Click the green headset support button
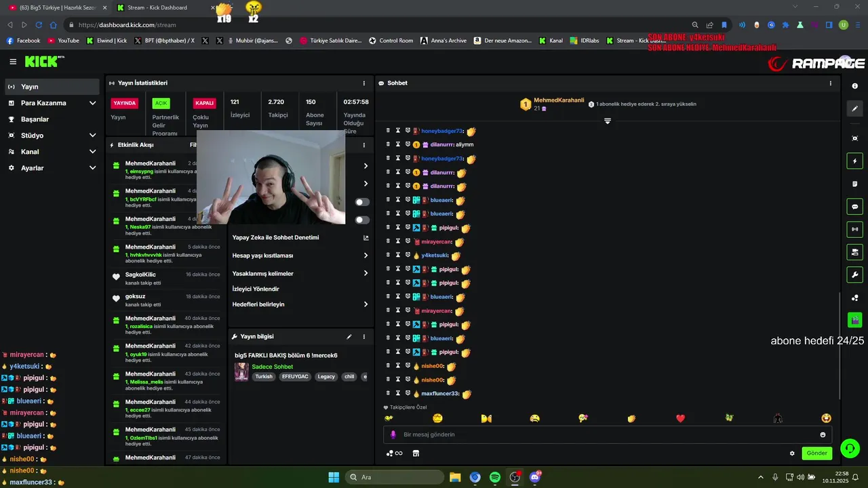This screenshot has height=488, width=868. click(850, 449)
